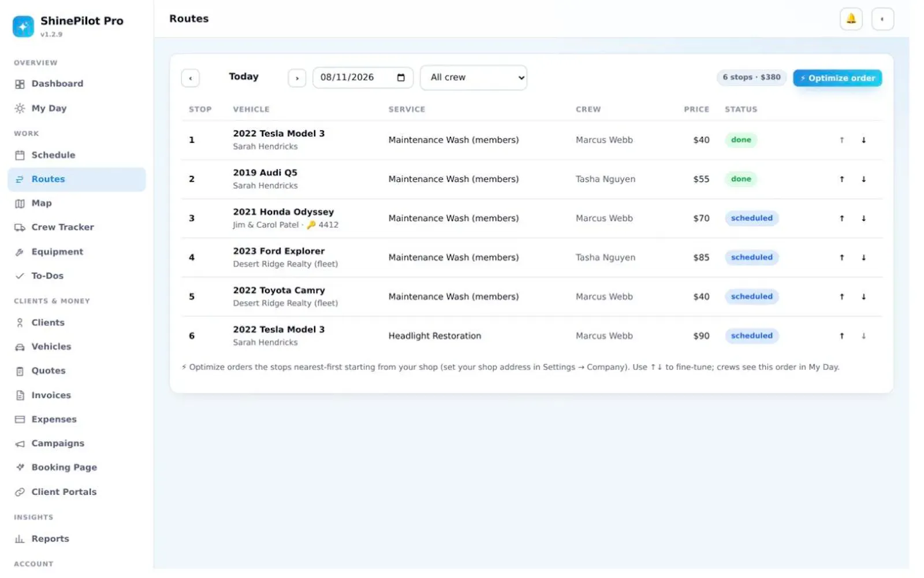Click the done status on stop 1
Image resolution: width=924 pixels, height=578 pixels.
(x=741, y=140)
